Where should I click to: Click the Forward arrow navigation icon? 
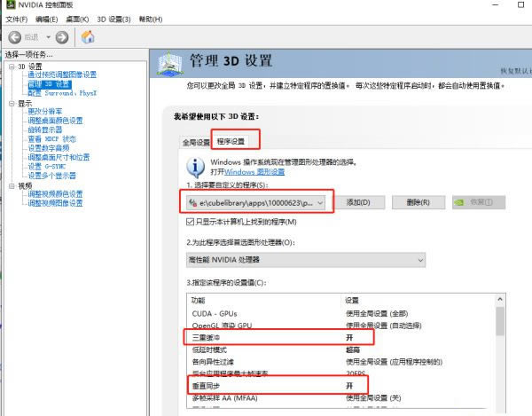pyautogui.click(x=61, y=36)
